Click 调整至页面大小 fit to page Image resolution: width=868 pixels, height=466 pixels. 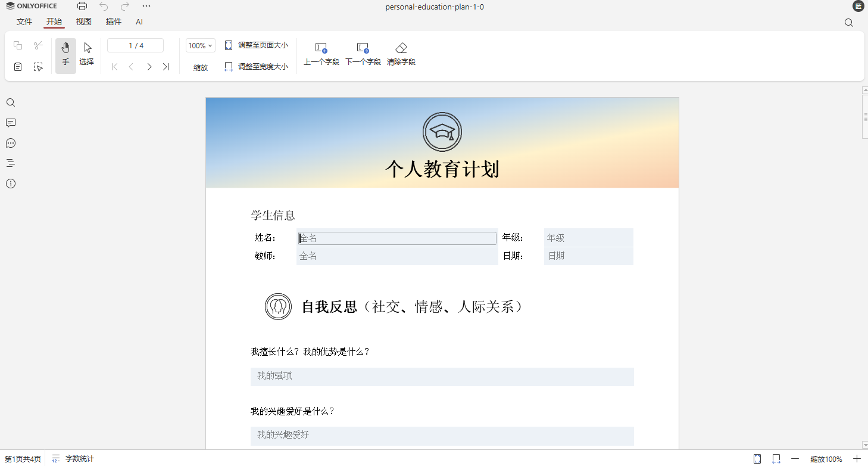(256, 45)
